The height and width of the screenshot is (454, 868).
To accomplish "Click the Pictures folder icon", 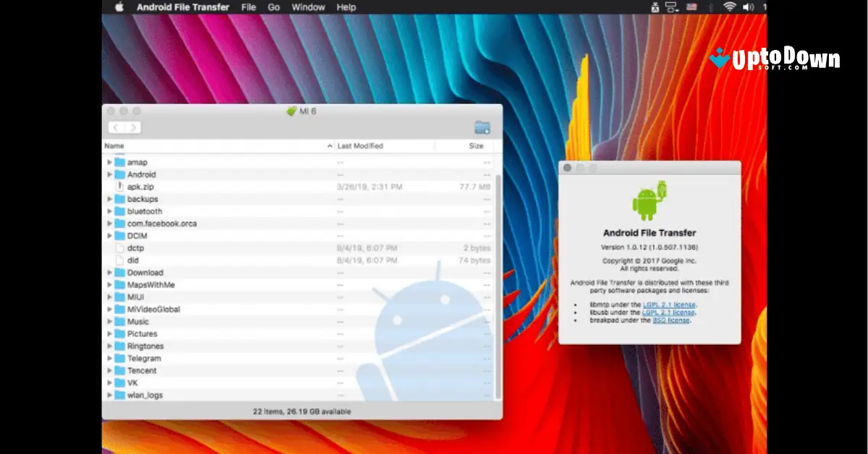I will 119,334.
